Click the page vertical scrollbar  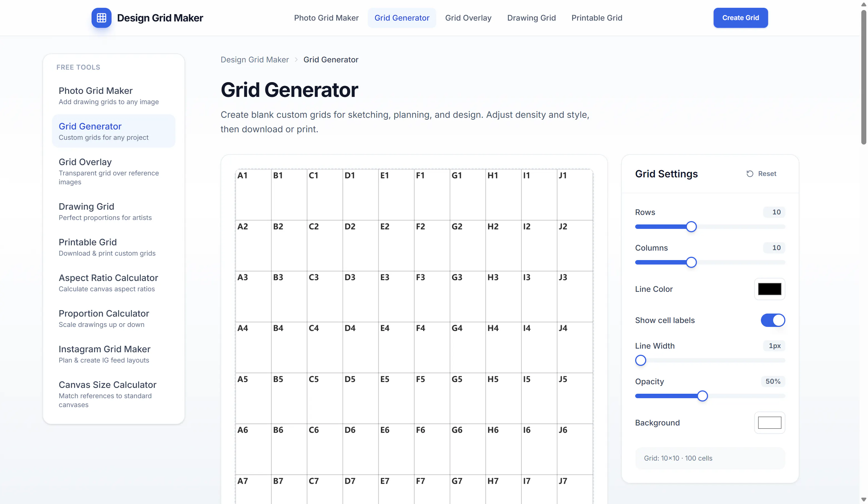(864, 77)
